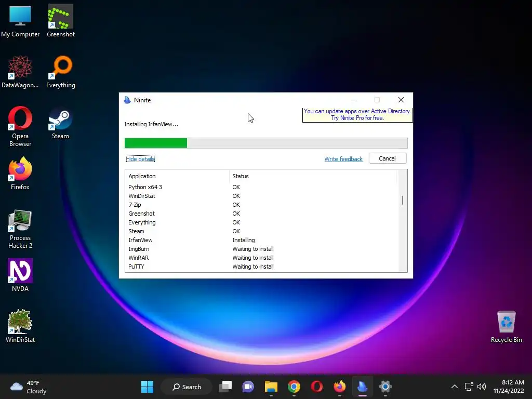This screenshot has height=399, width=532.
Task: Open Teams Chat taskbar icon
Action: (248, 387)
